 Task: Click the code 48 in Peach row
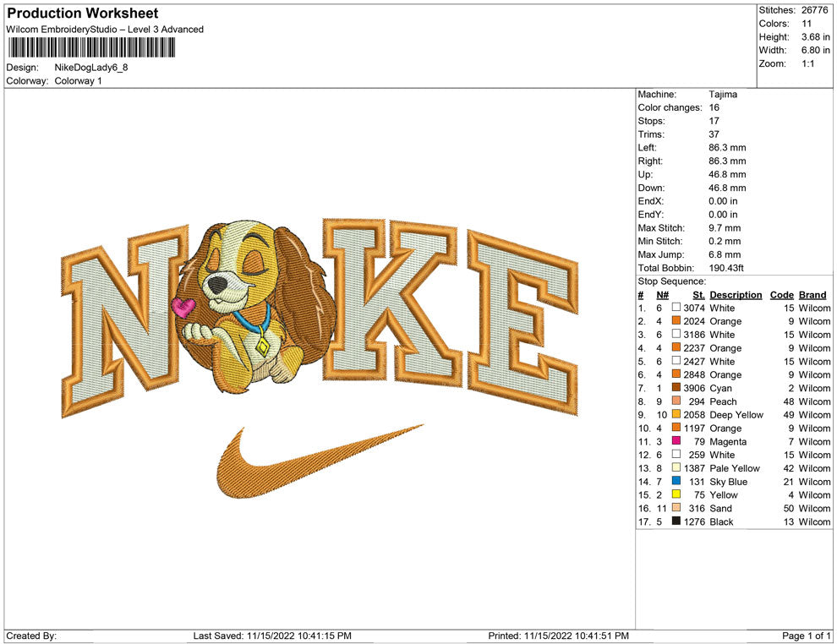point(789,401)
